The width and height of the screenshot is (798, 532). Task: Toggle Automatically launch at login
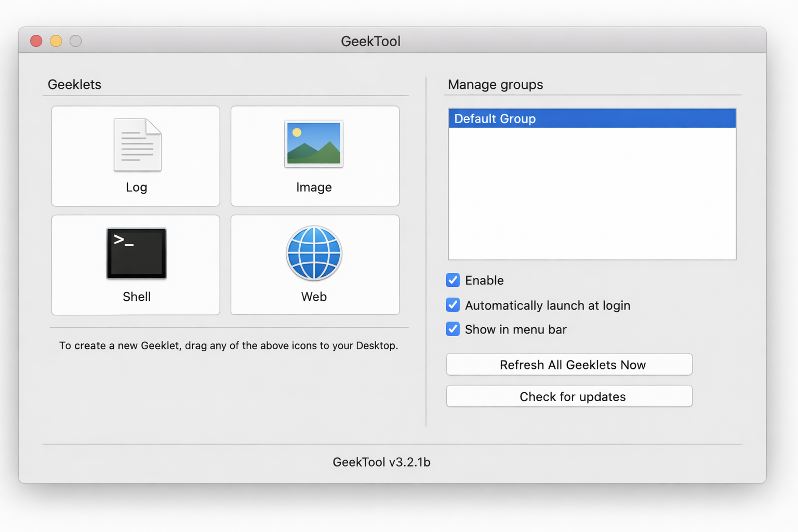(453, 305)
